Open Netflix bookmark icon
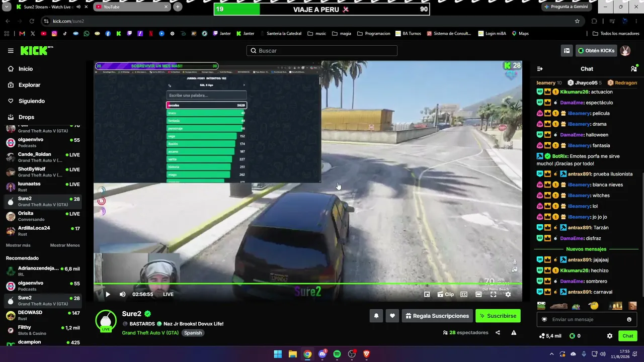The height and width of the screenshot is (362, 644). click(x=151, y=34)
